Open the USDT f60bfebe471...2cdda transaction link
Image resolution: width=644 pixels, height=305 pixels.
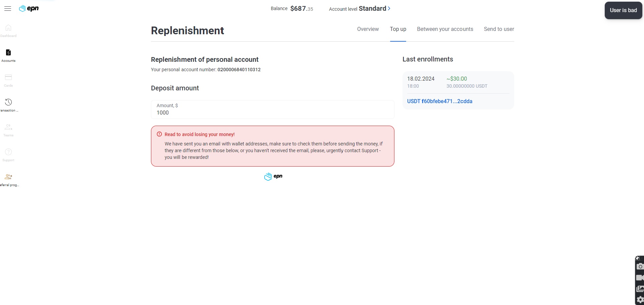440,101
